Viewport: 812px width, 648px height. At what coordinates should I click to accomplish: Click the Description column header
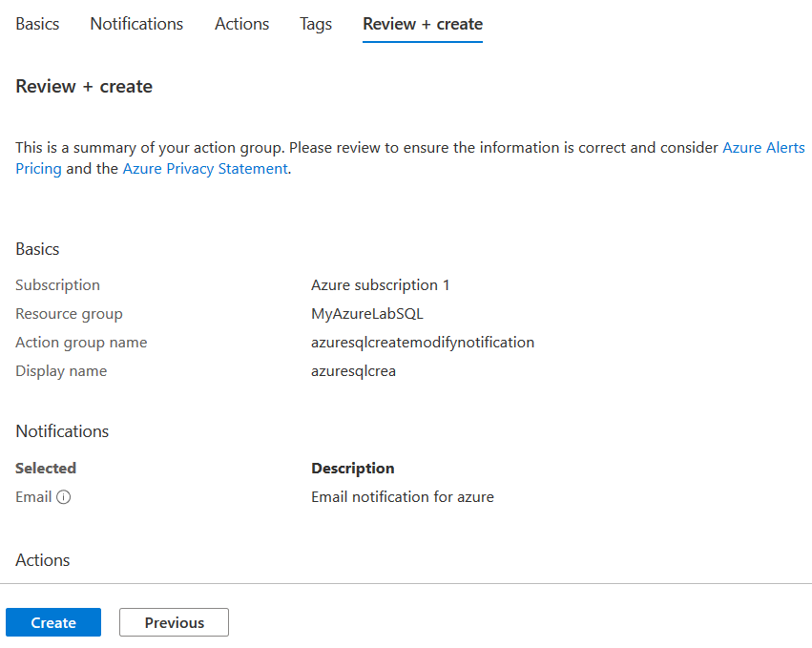353,469
